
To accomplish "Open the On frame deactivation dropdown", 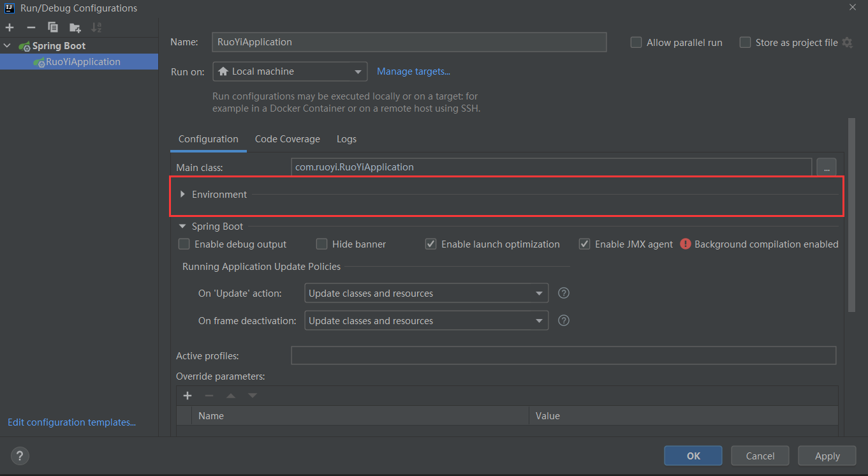I will point(426,321).
